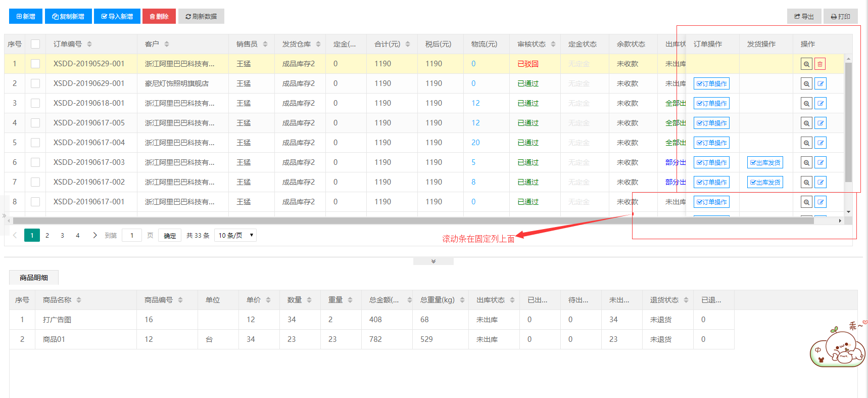The height and width of the screenshot is (398, 868).
Task: Sort product details by 商品名称 sort icon
Action: point(79,300)
